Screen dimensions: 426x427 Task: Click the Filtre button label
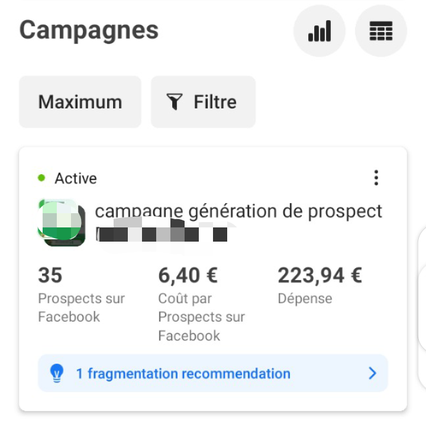215,102
